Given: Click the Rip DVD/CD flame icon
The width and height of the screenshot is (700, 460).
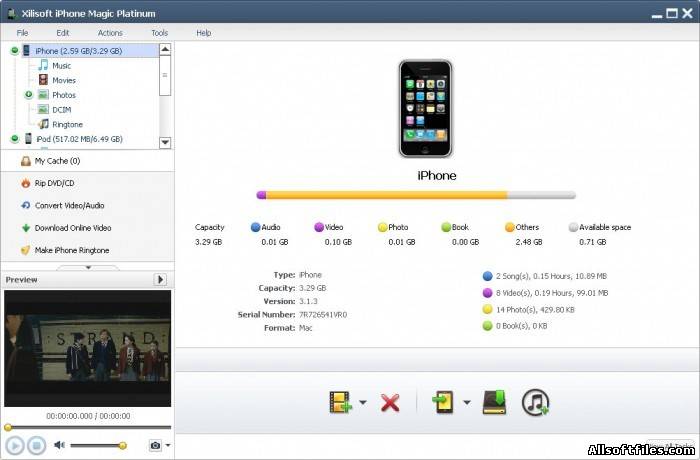Looking at the screenshot, I should coord(25,183).
